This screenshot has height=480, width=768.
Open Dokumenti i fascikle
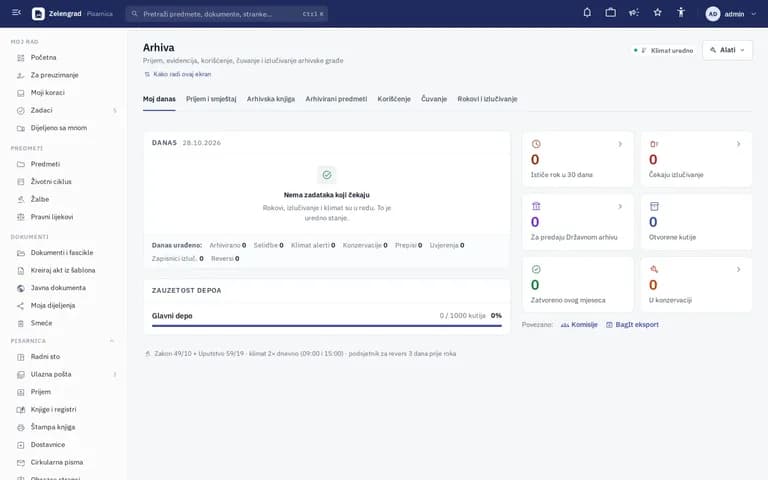(x=64, y=253)
